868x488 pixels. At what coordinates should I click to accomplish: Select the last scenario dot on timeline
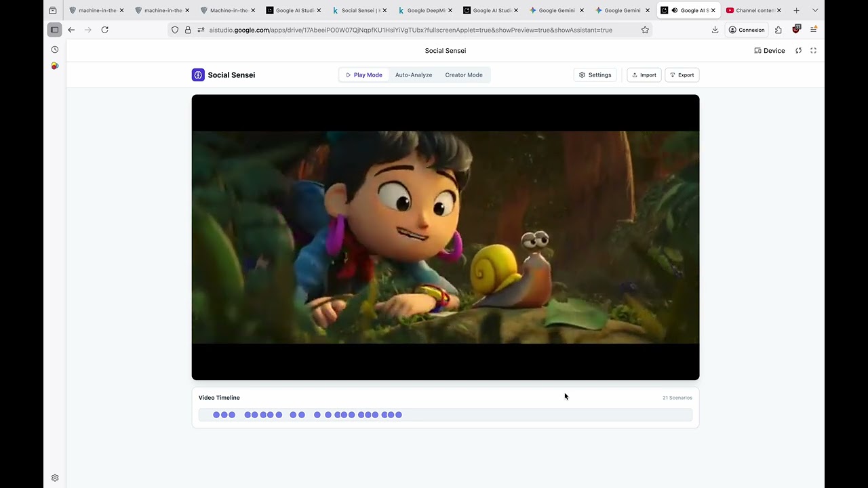pyautogui.click(x=399, y=415)
